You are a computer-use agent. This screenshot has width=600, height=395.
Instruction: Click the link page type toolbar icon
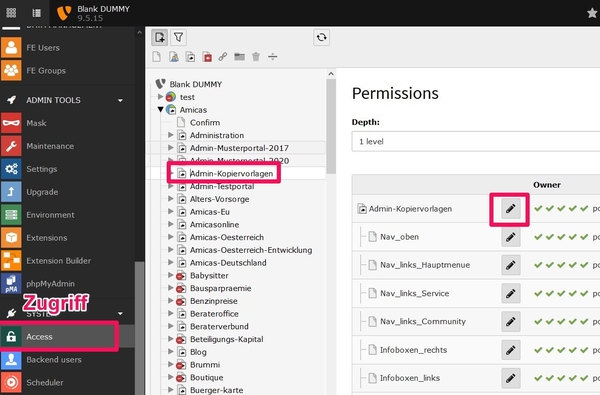[223, 57]
